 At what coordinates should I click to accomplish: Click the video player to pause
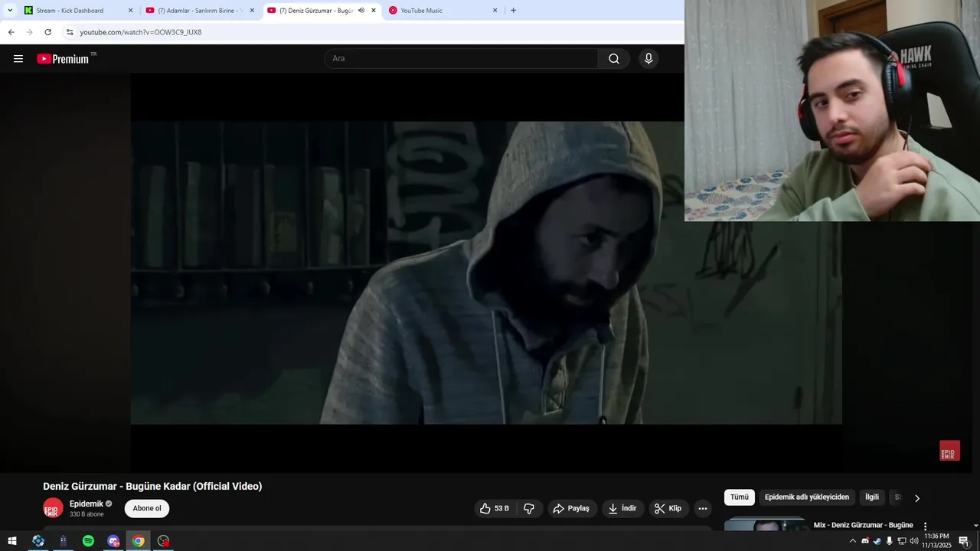click(x=486, y=272)
